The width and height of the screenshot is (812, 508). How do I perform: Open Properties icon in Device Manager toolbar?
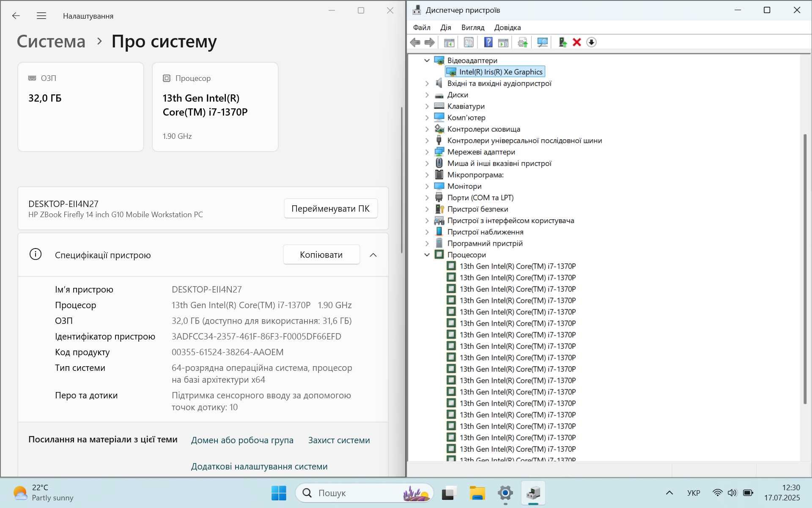point(469,42)
